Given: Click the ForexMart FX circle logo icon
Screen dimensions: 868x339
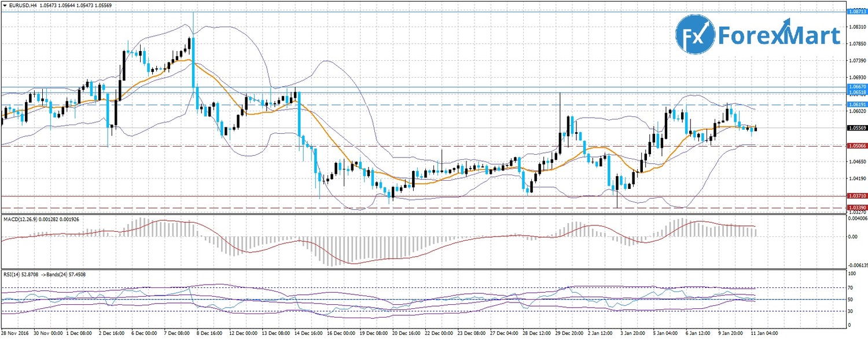Looking at the screenshot, I should pyautogui.click(x=695, y=35).
